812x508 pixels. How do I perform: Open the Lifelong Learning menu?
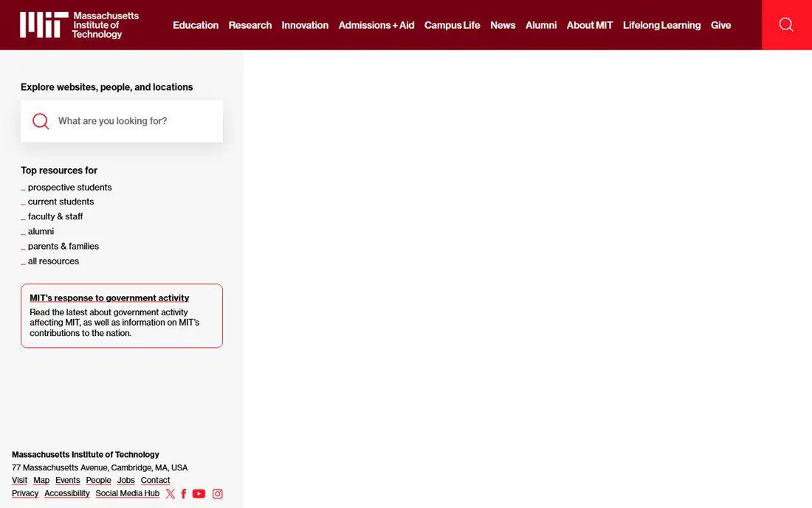pos(662,25)
